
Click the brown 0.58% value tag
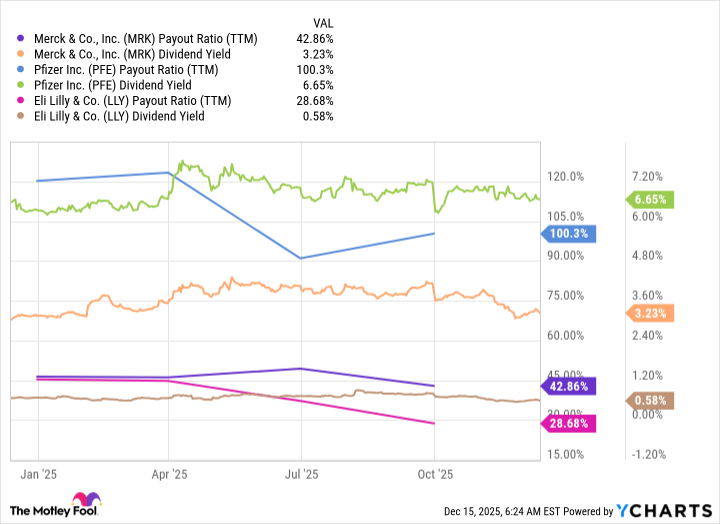[655, 401]
